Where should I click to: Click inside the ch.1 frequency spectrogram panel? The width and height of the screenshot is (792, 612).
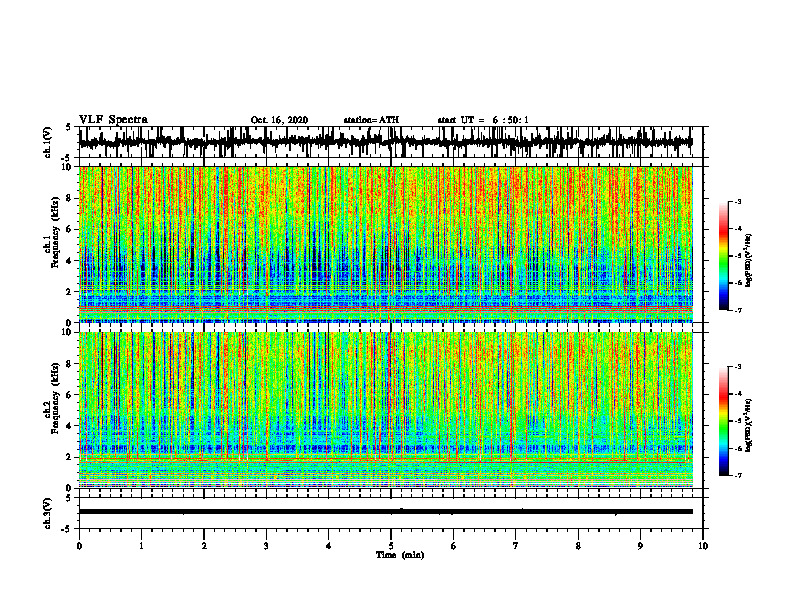(386, 244)
